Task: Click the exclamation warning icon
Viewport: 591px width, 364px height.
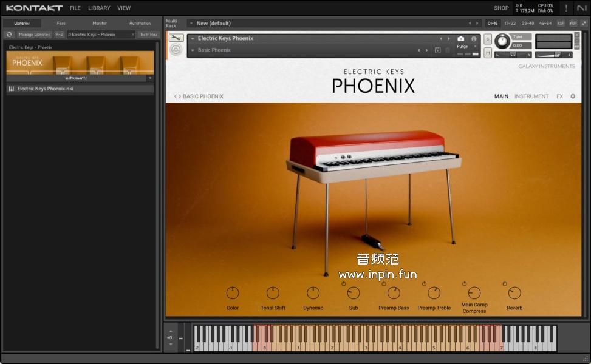Action: pos(566,8)
